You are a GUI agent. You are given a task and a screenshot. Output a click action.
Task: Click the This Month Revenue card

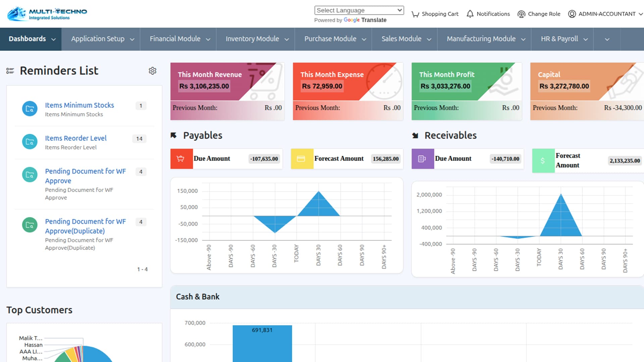coord(227,91)
